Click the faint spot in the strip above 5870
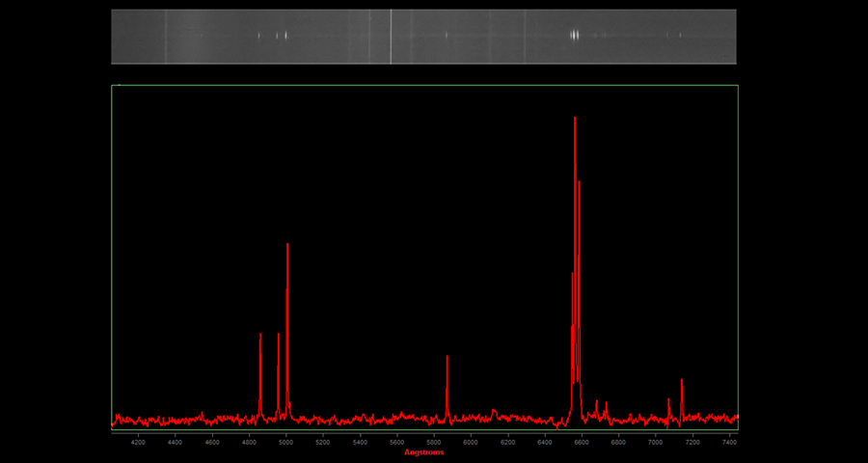 pos(447,36)
